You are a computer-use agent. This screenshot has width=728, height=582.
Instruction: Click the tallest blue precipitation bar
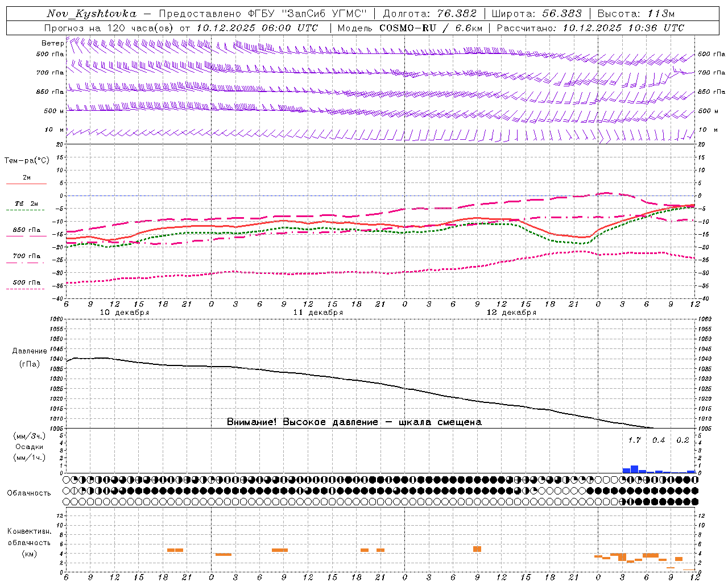634,469
